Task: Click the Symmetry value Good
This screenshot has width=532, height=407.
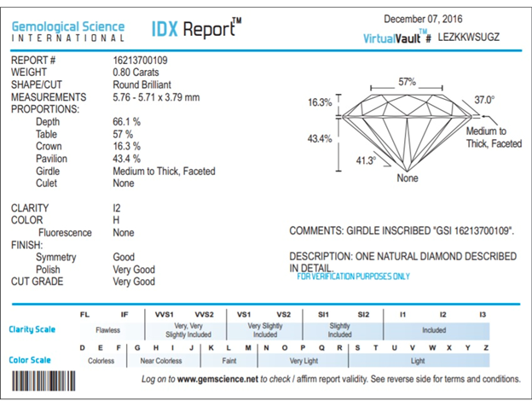Action: click(x=124, y=257)
